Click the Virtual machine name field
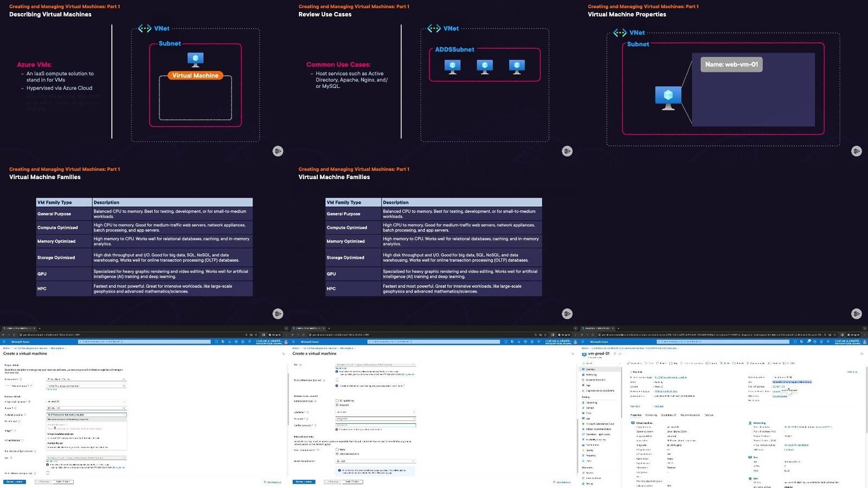This screenshot has width=868, height=488. click(87, 402)
